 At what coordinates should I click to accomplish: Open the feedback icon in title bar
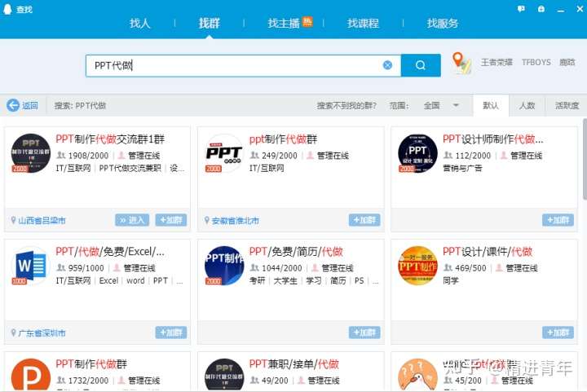[521, 9]
